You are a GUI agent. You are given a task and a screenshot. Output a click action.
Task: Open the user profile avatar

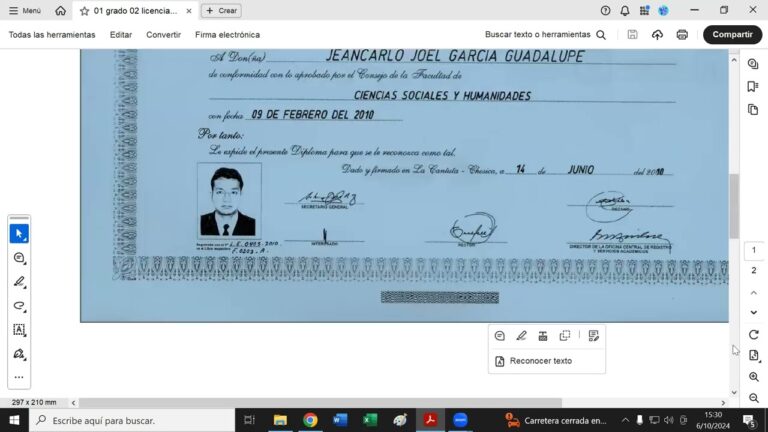(664, 10)
